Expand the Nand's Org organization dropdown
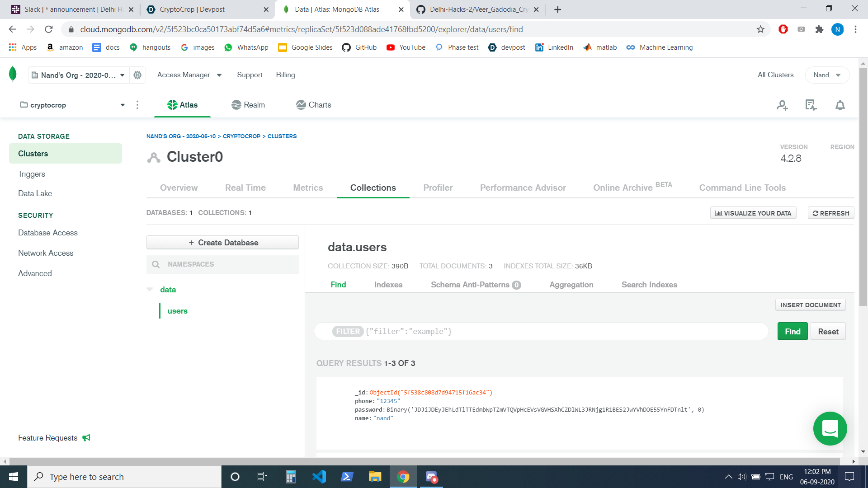Image resolution: width=868 pixels, height=488 pixels. (78, 75)
